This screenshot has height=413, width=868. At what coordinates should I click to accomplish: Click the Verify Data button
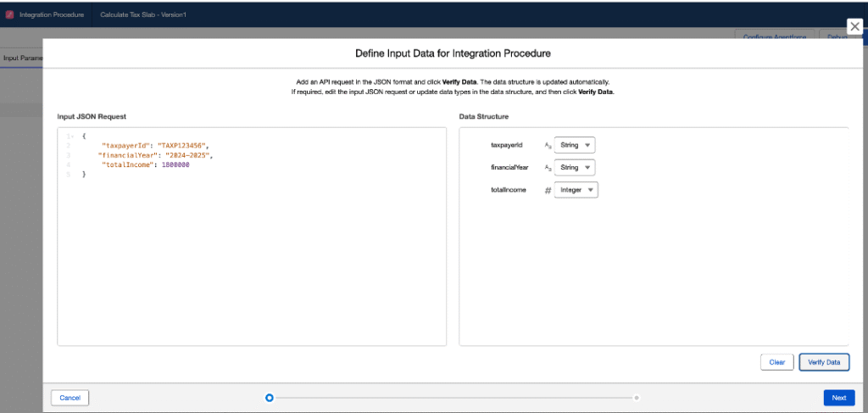pyautogui.click(x=824, y=362)
